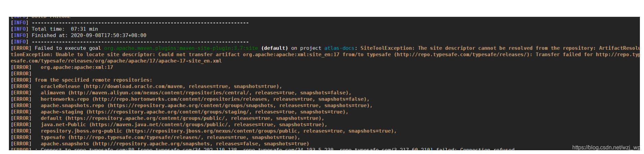Screen dimensions: 644x154
Task: Click the Finished at timestamp line
Action: [x=89, y=35]
